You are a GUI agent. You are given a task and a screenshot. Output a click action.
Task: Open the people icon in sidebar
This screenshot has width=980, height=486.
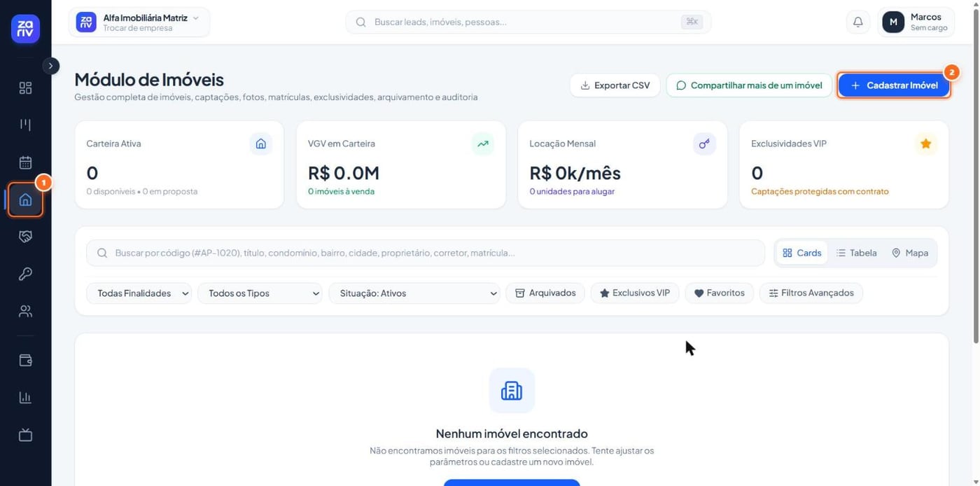(25, 311)
